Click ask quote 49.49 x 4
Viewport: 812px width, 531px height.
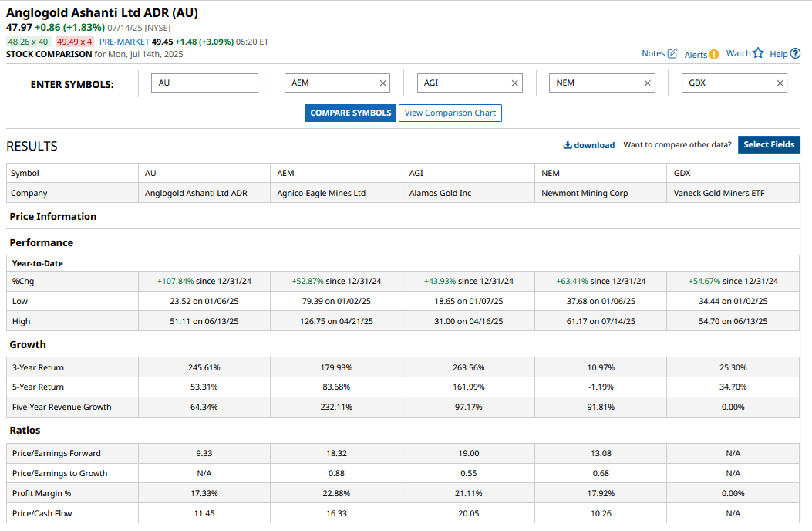point(75,42)
